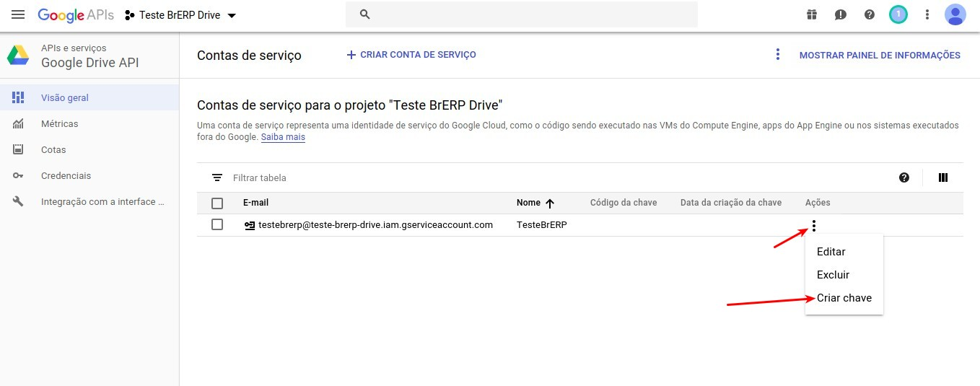Open the help question mark icon in header
The height and width of the screenshot is (386, 980).
click(x=870, y=14)
